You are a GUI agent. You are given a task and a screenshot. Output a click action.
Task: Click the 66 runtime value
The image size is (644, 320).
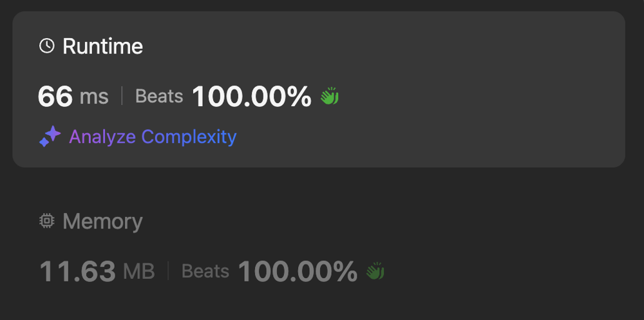click(55, 97)
